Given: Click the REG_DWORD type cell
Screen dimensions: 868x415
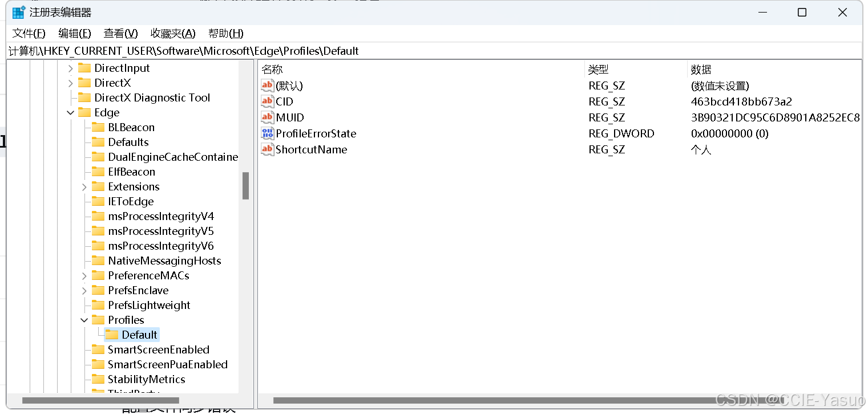Looking at the screenshot, I should tap(621, 133).
